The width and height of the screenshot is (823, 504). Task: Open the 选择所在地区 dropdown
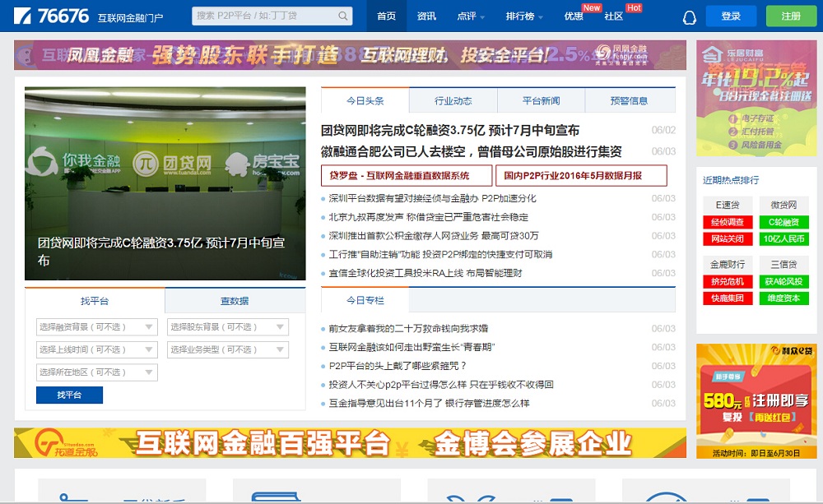(x=96, y=372)
